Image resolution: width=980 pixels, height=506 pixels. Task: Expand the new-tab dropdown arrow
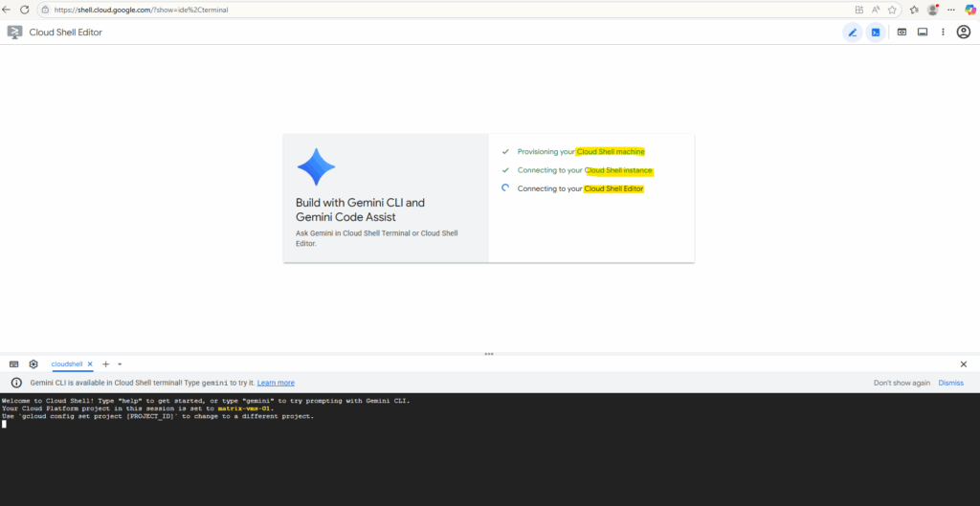[120, 364]
